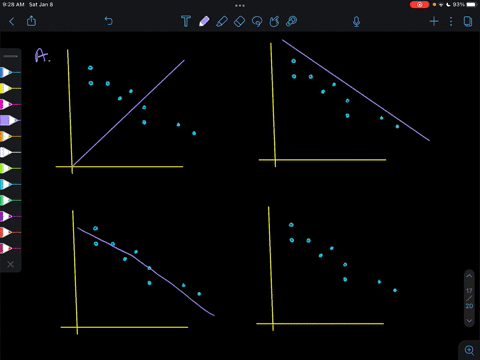This screenshot has width=480, height=360.
Task: Open the multitasking three-dots at top
Action: tap(240, 5)
